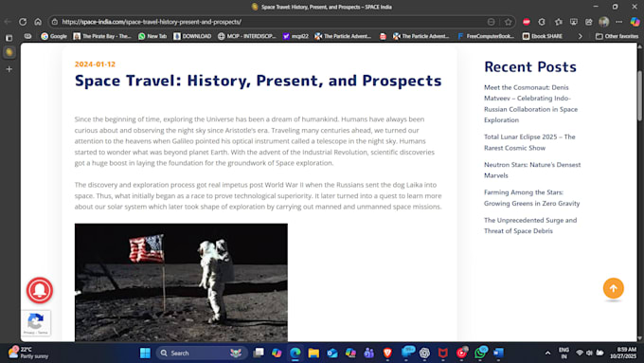Open Microsoft Word from the taskbar
This screenshot has width=644, height=363.
click(498, 354)
